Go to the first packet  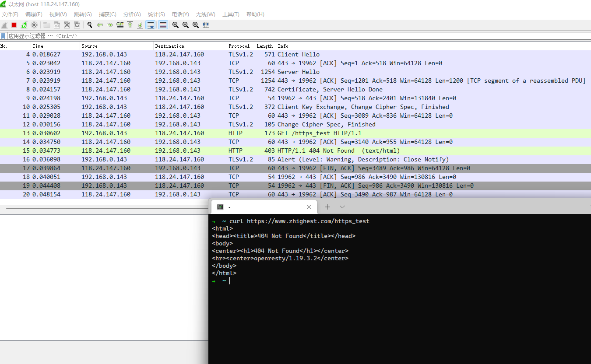coord(130,25)
